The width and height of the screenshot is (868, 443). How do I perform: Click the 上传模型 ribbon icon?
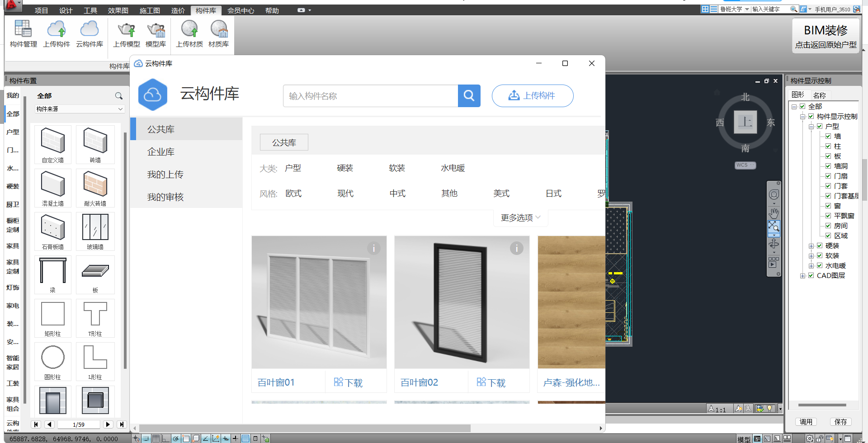127,33
